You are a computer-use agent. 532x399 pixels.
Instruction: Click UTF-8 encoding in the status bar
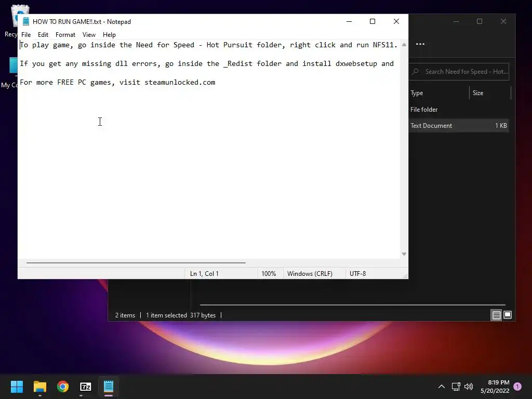(x=357, y=273)
